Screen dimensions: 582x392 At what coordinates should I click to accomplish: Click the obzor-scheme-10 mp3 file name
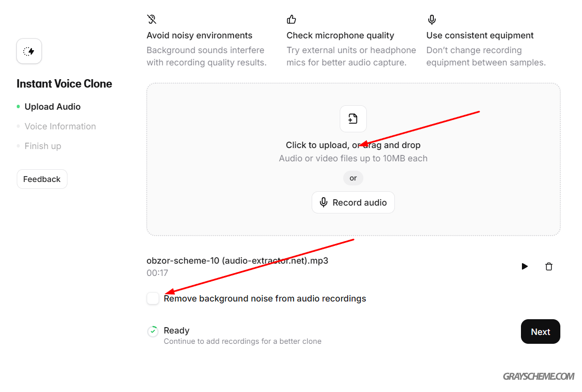pos(237,261)
